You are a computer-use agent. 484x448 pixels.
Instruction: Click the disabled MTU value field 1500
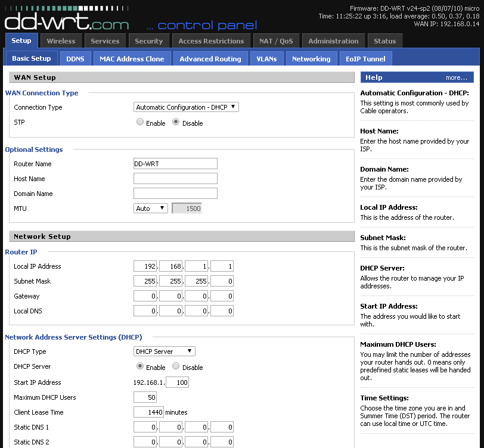(187, 209)
